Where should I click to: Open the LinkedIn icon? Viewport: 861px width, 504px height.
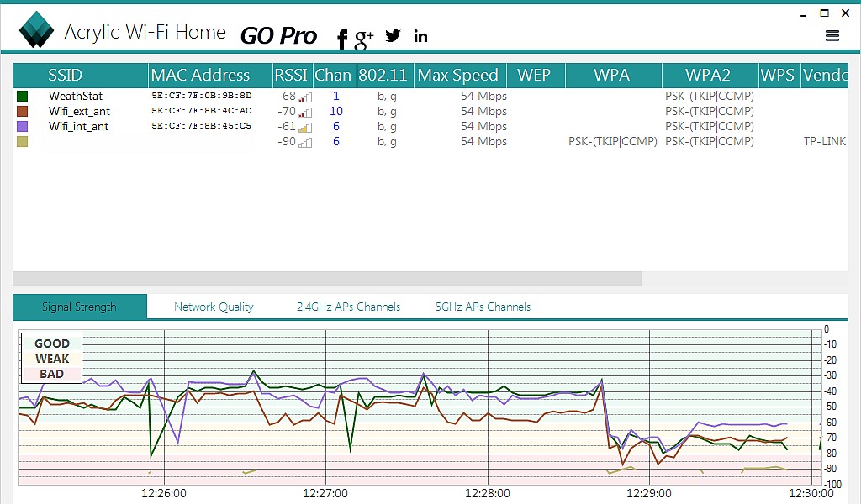420,36
